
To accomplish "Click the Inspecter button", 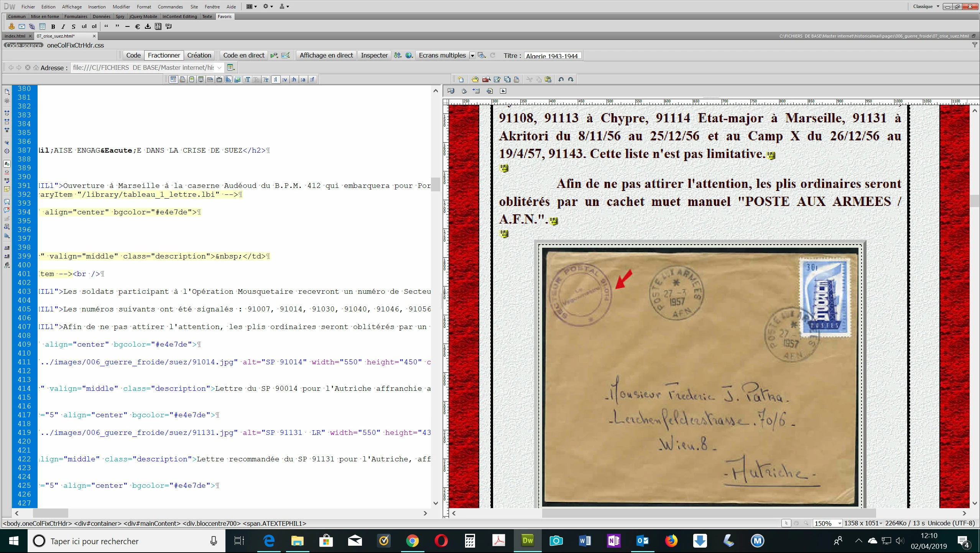I will point(374,55).
